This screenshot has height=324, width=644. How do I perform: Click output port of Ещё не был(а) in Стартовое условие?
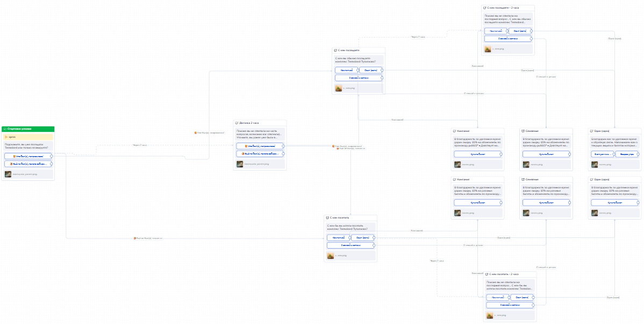(x=52, y=164)
